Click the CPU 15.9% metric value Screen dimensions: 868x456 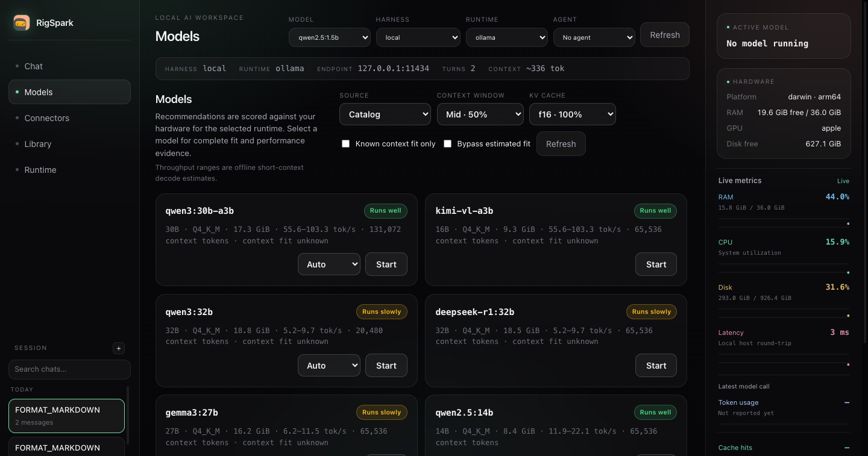coord(837,242)
